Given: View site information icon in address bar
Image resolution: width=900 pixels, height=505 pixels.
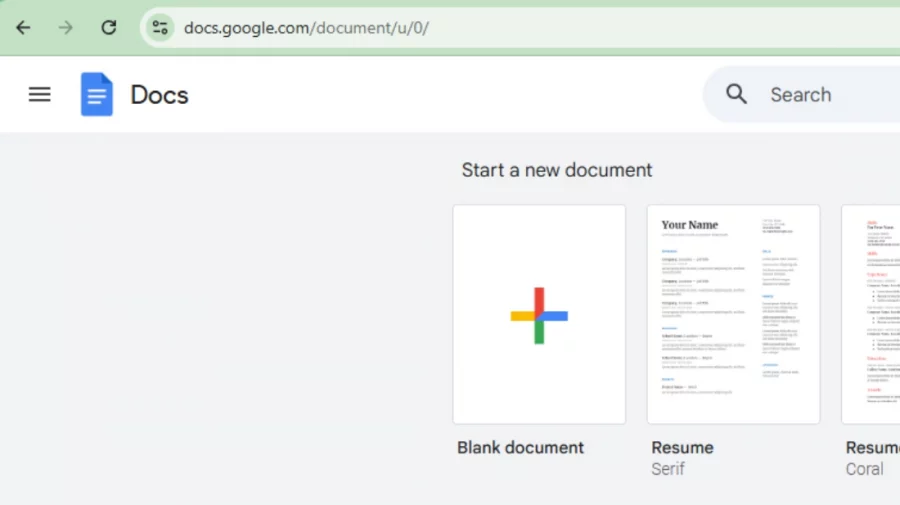Looking at the screenshot, I should pyautogui.click(x=160, y=28).
